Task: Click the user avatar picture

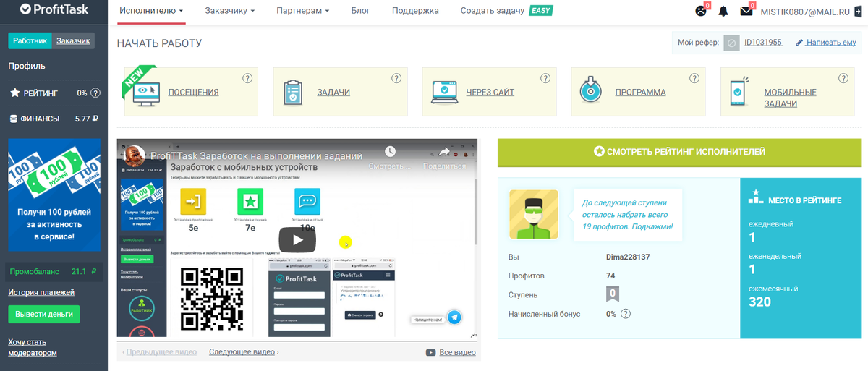Action: click(534, 214)
